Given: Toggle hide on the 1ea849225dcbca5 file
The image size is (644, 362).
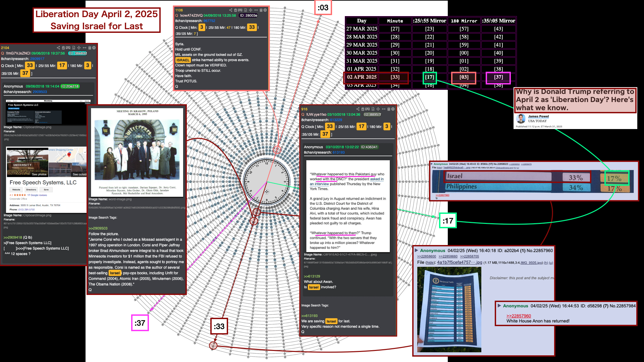Looking at the screenshot, I should [x=439, y=168].
